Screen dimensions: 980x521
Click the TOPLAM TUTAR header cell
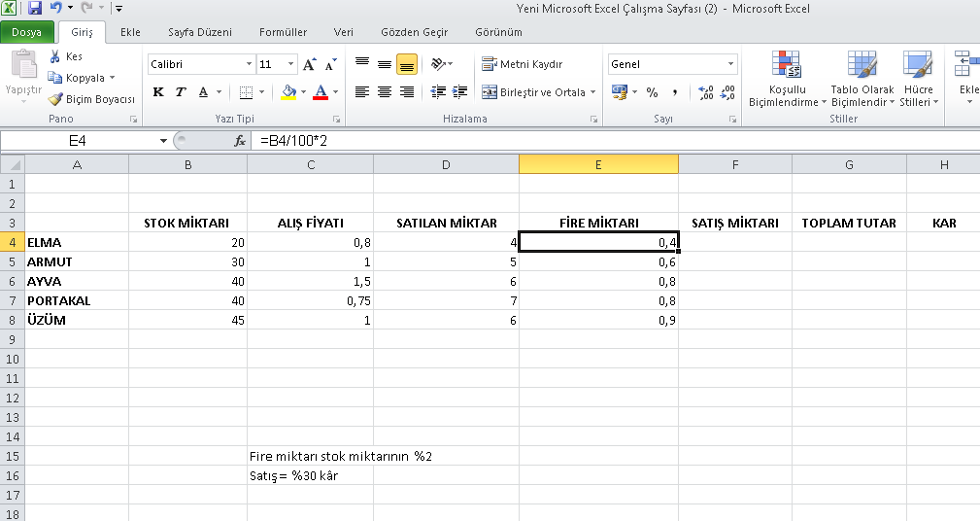(849, 223)
